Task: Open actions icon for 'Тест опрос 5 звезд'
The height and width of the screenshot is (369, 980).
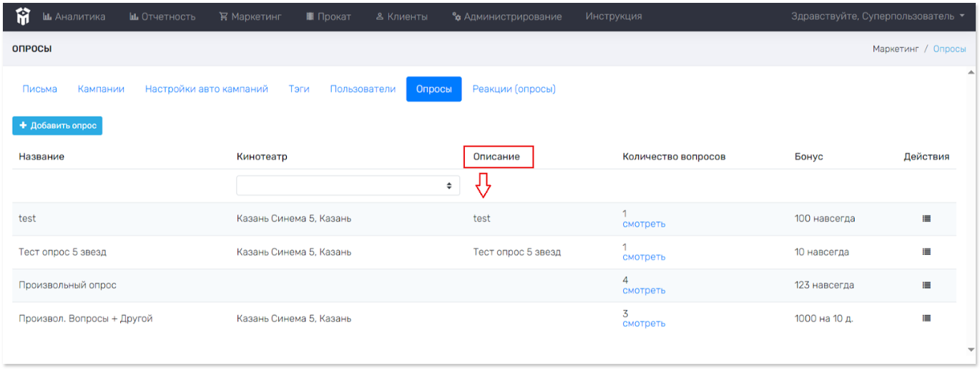Action: pos(926,252)
